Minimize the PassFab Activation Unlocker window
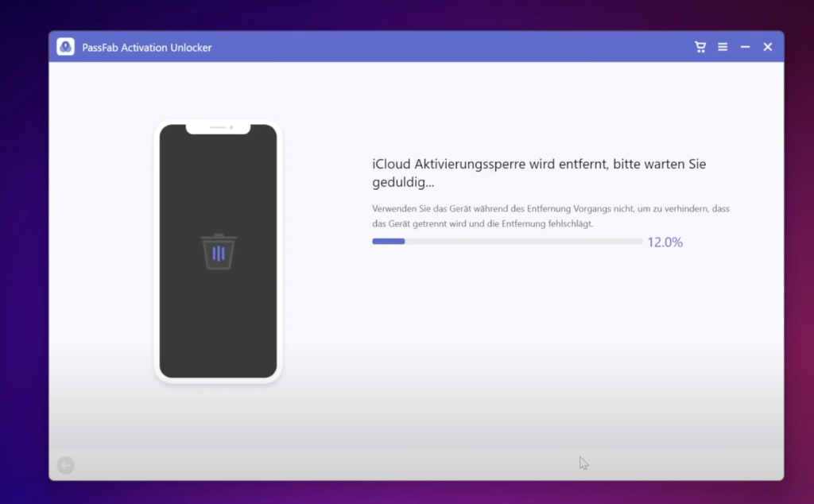Screen dimensions: 814x504 click(745, 47)
